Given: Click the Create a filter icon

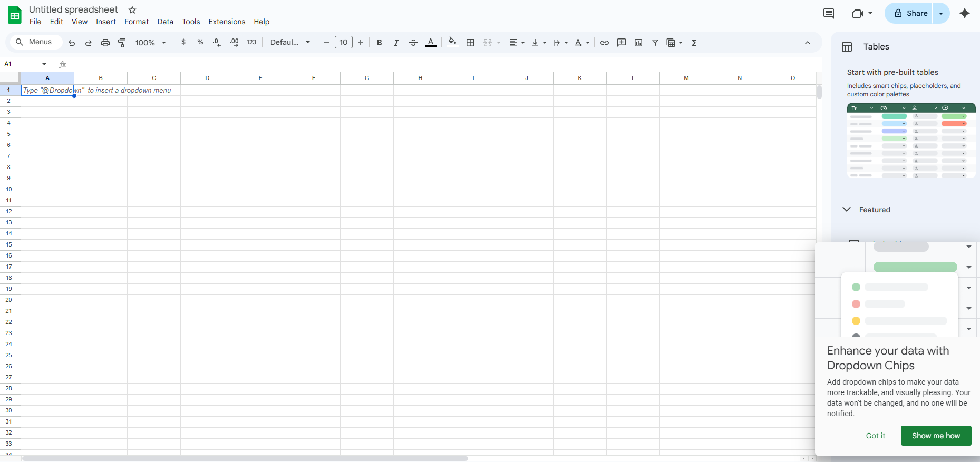Looking at the screenshot, I should (655, 43).
